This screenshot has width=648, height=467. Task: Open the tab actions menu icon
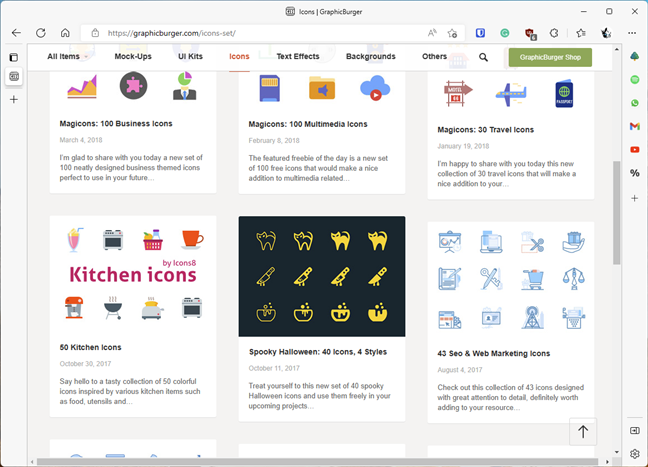click(x=14, y=57)
